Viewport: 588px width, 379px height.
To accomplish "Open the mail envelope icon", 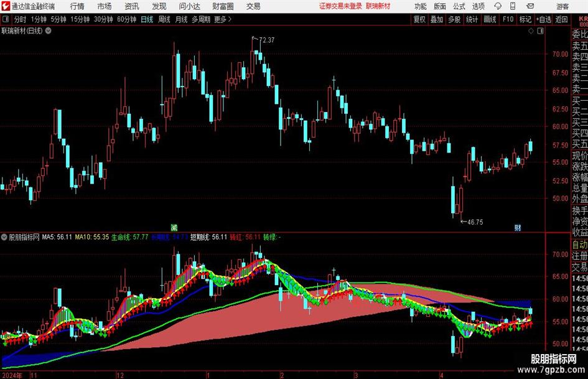I will click(530, 6).
